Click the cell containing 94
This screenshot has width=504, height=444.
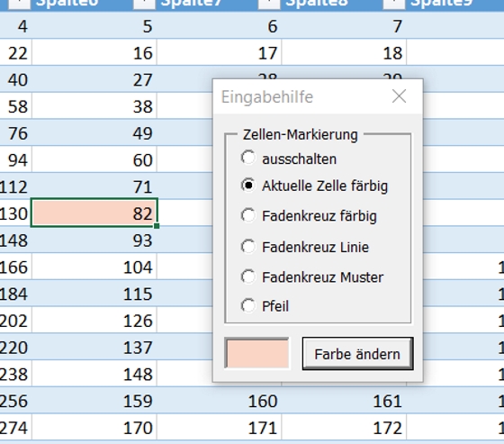[16, 159]
